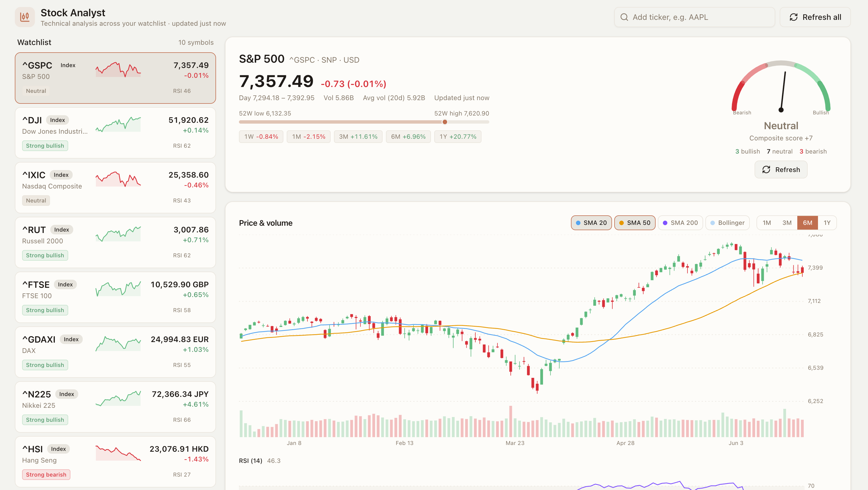Click the ^HSI red sparkline chart
The height and width of the screenshot is (490, 868).
(x=118, y=453)
